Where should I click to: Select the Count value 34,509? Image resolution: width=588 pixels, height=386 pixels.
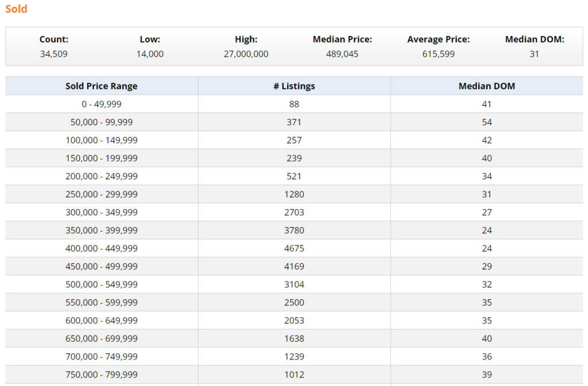coord(54,54)
